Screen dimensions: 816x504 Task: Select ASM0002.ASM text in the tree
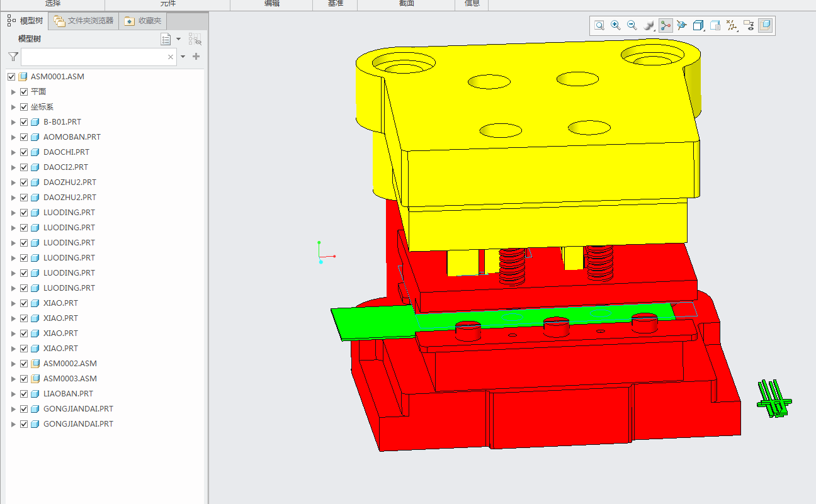(x=70, y=364)
